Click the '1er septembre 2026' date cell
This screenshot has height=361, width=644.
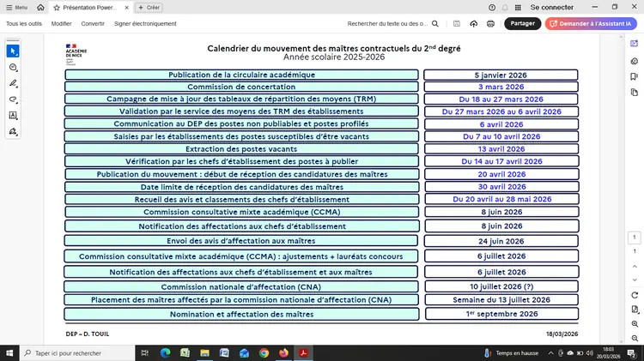pyautogui.click(x=501, y=314)
